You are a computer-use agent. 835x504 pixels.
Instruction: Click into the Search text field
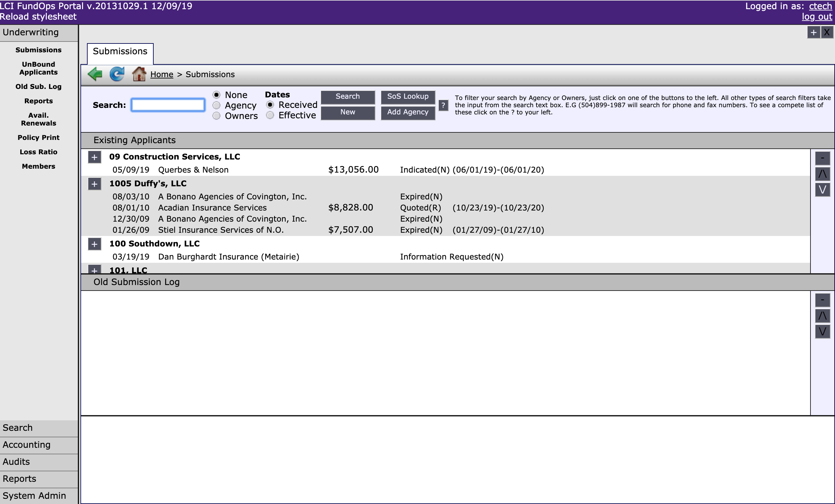click(x=168, y=105)
